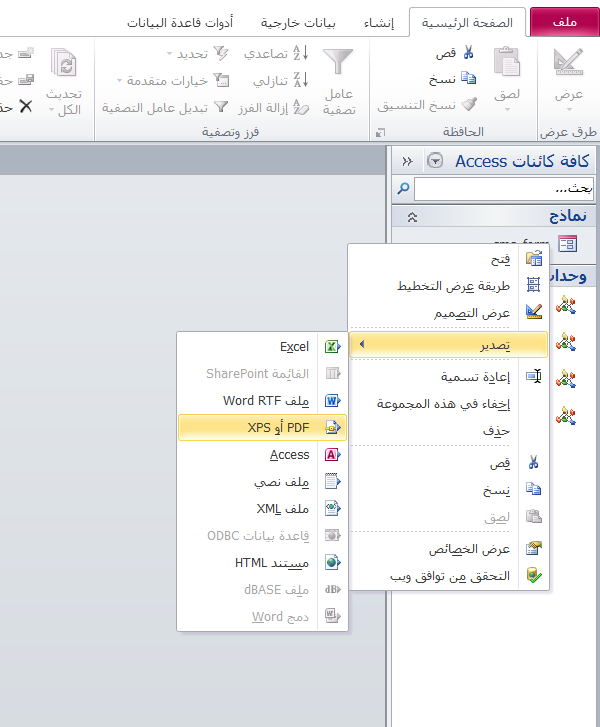The image size is (600, 727).
Task: Click the Excel export icon
Action: 332,346
